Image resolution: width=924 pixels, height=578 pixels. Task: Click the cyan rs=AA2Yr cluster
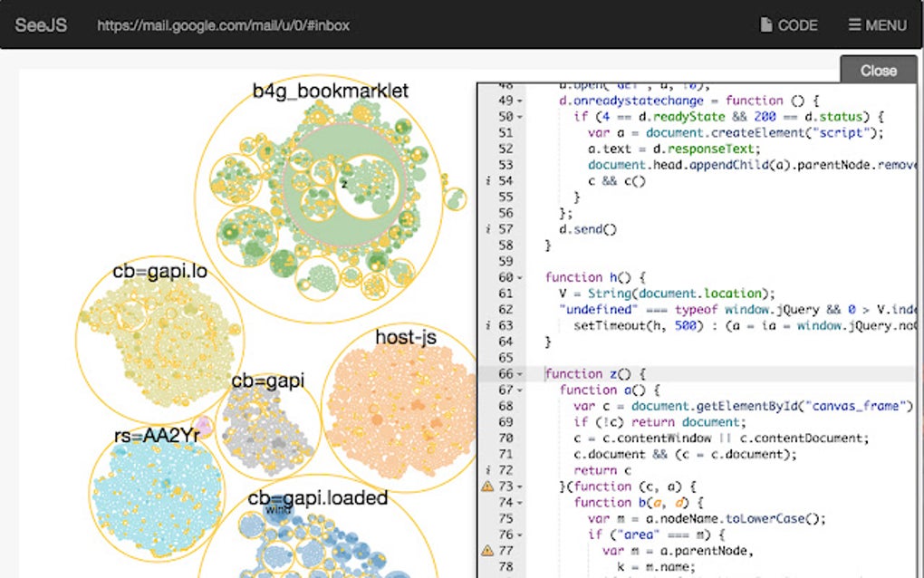(158, 498)
